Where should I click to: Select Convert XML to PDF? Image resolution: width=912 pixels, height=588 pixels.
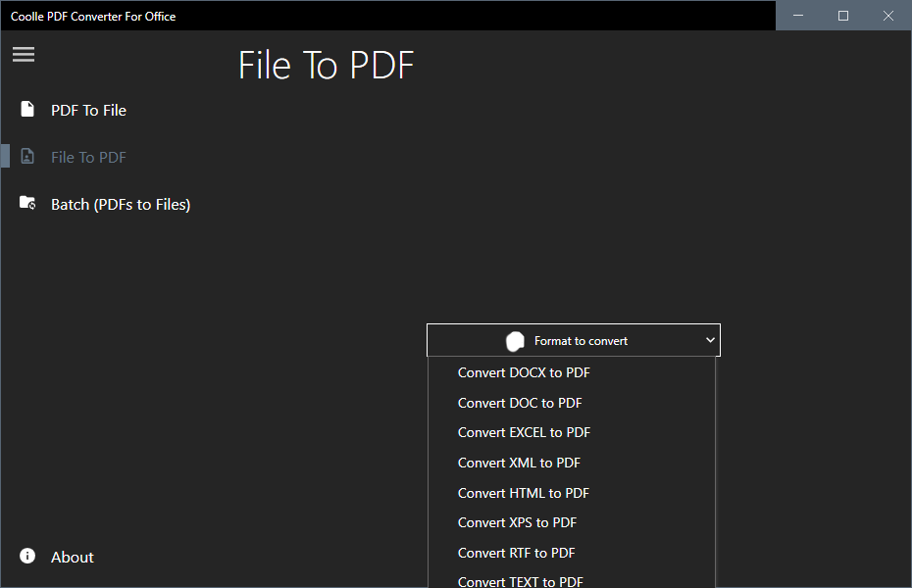coord(519,463)
